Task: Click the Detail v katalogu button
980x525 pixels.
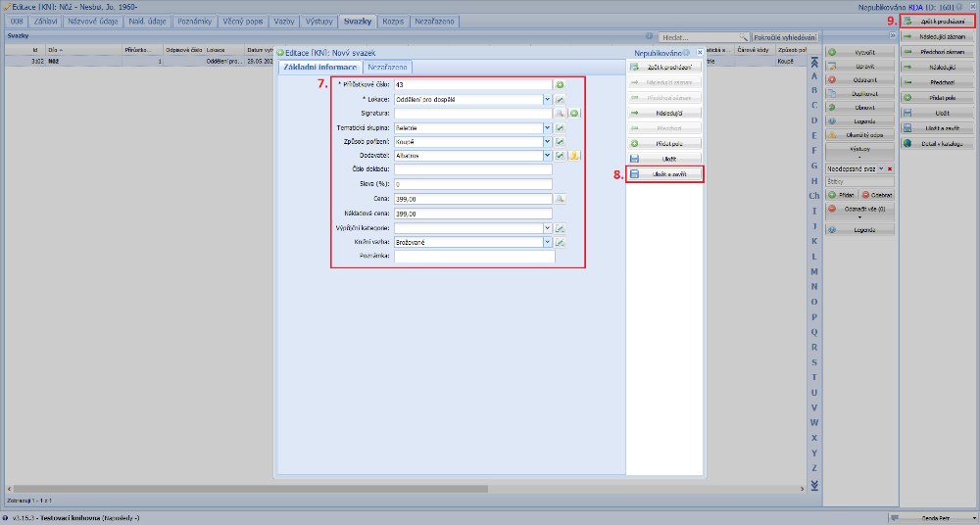Action: tap(937, 144)
